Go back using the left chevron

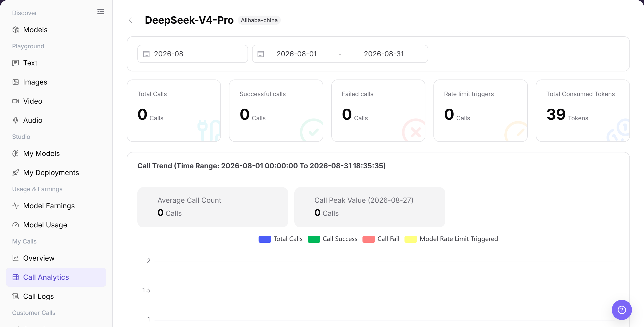click(x=131, y=20)
